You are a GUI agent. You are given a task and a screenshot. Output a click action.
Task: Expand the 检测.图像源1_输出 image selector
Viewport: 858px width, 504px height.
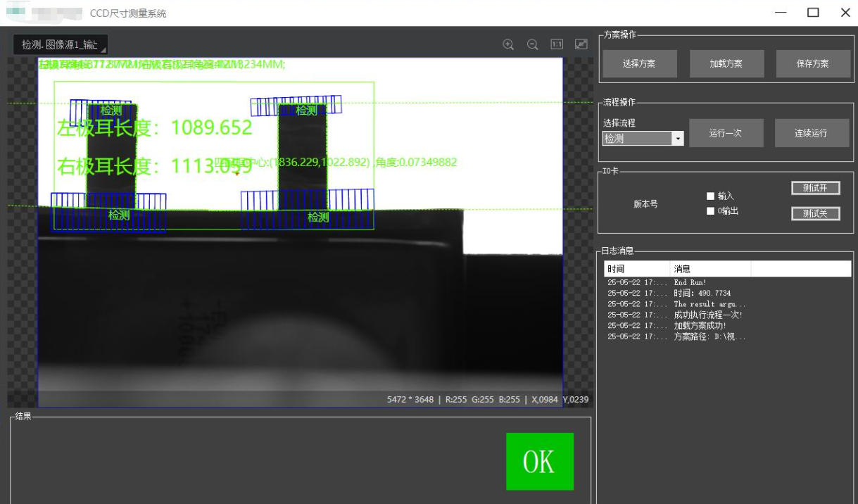click(61, 44)
